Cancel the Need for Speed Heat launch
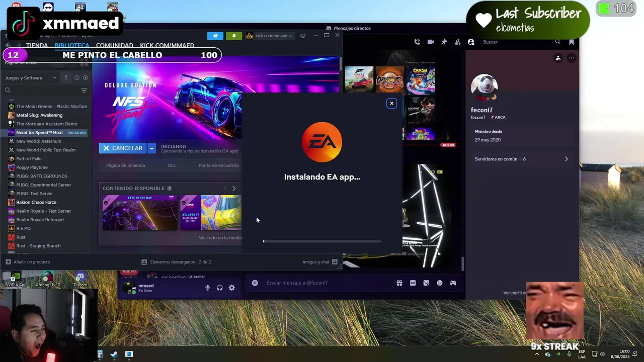Image resolution: width=644 pixels, height=362 pixels. (123, 148)
